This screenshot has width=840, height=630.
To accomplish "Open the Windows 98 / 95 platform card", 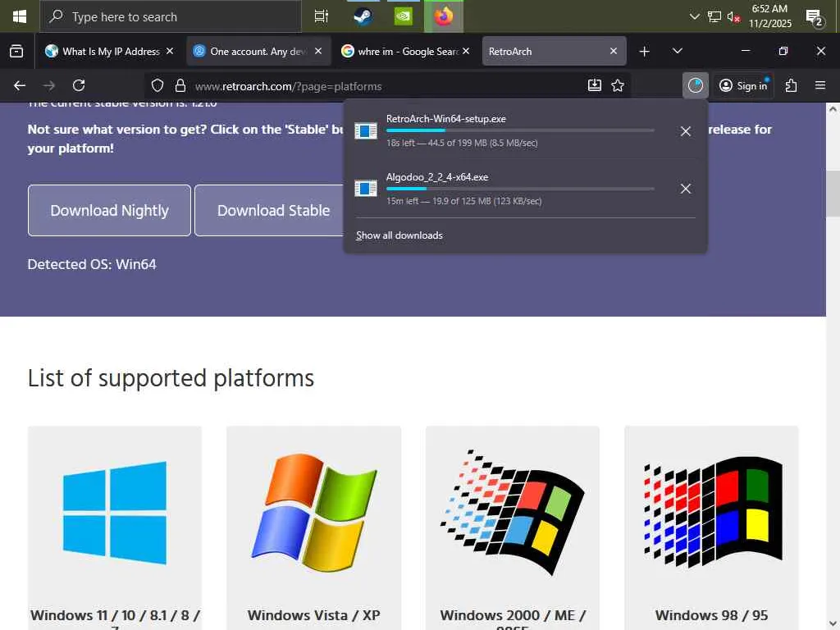I will (x=711, y=527).
